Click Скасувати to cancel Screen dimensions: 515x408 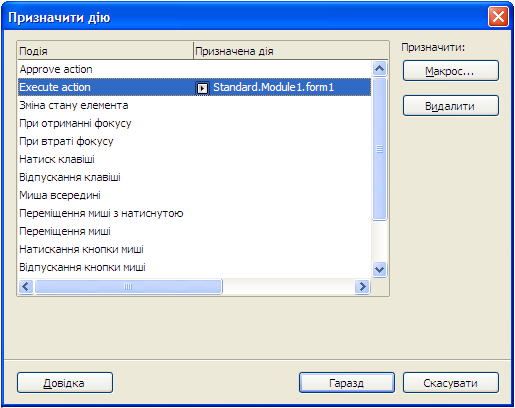(x=451, y=383)
